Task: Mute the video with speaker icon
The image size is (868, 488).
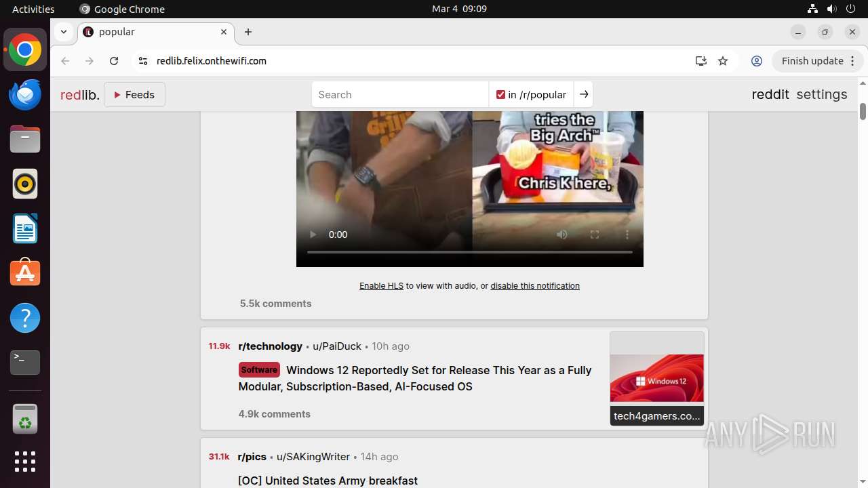Action: pos(562,235)
